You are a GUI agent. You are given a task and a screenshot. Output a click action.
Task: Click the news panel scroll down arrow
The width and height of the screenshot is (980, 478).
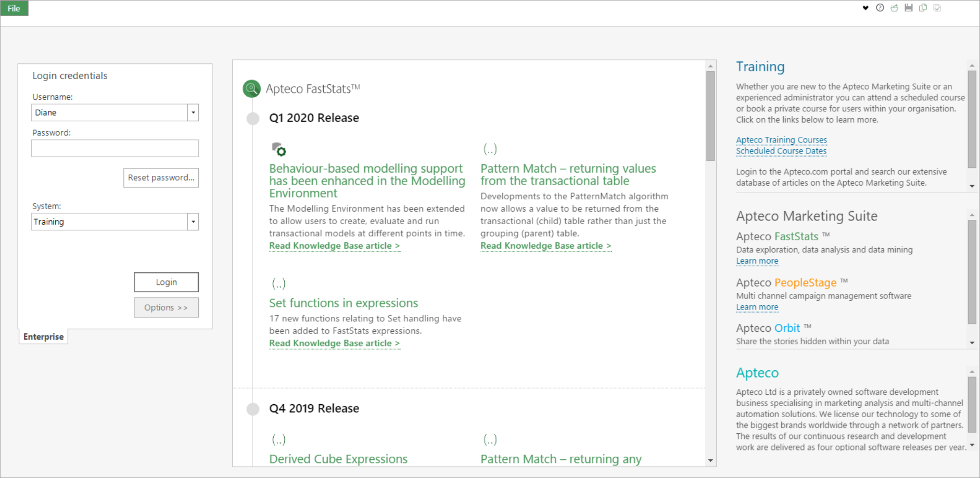710,461
